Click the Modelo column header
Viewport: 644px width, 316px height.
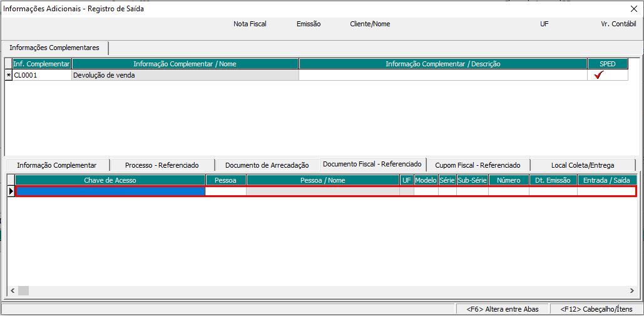[x=426, y=180]
